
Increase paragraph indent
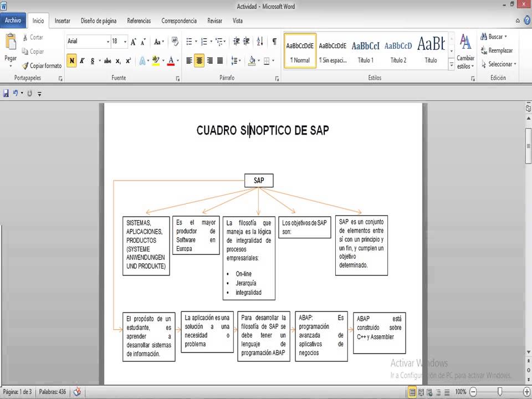247,42
